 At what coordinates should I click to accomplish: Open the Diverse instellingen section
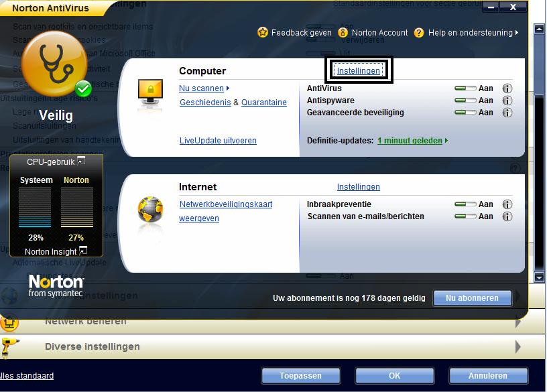(x=92, y=346)
